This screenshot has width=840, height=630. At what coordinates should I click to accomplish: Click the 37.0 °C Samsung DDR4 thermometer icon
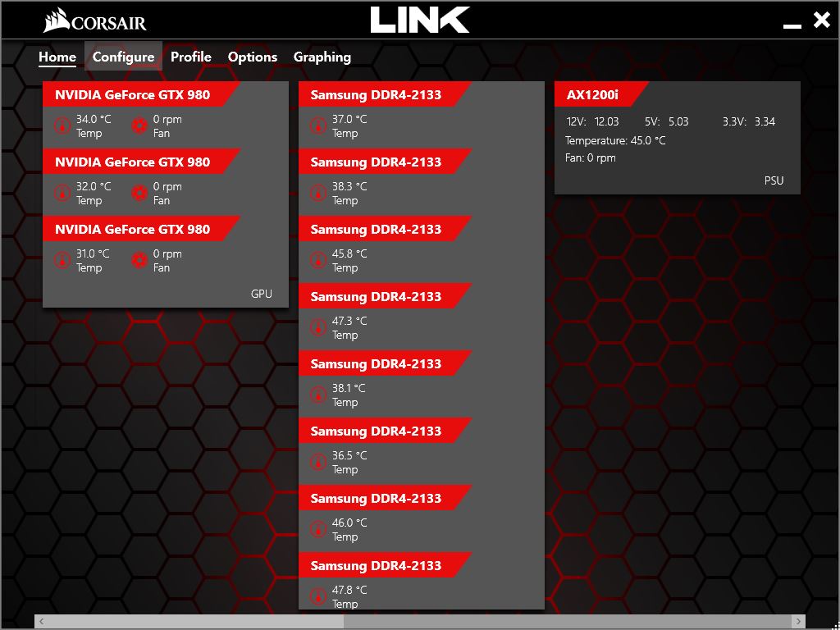pyautogui.click(x=317, y=126)
